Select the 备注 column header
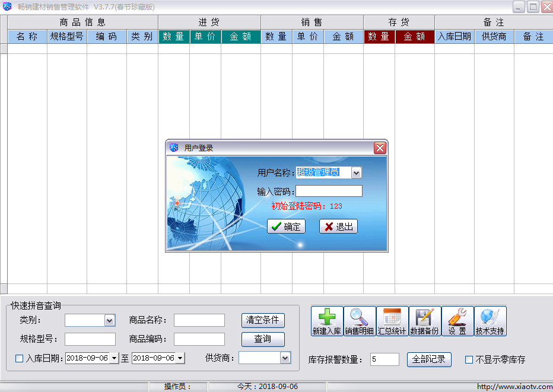This screenshot has height=392, width=553. pos(532,36)
